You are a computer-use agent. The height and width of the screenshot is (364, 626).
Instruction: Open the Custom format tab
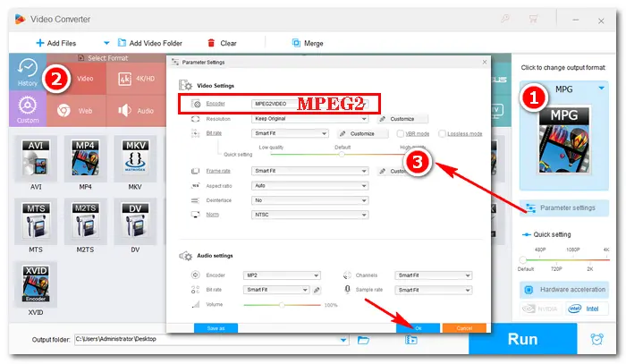[28, 108]
